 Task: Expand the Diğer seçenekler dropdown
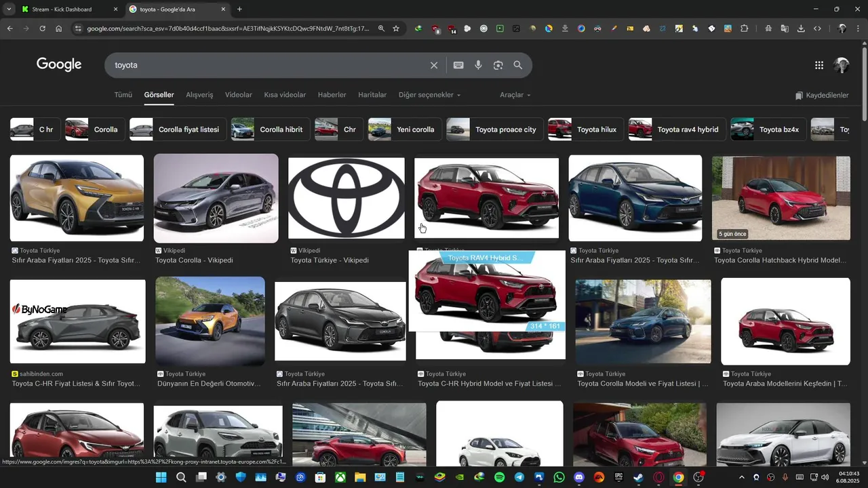(429, 95)
